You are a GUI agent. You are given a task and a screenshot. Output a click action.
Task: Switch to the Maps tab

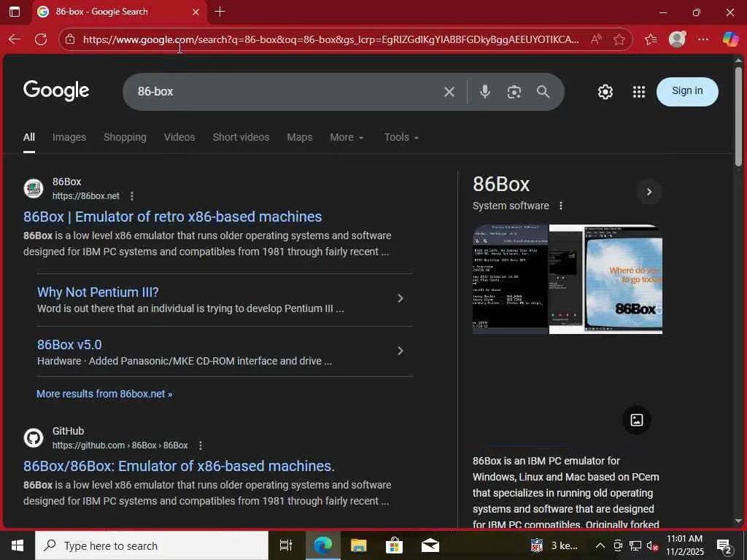coord(300,137)
